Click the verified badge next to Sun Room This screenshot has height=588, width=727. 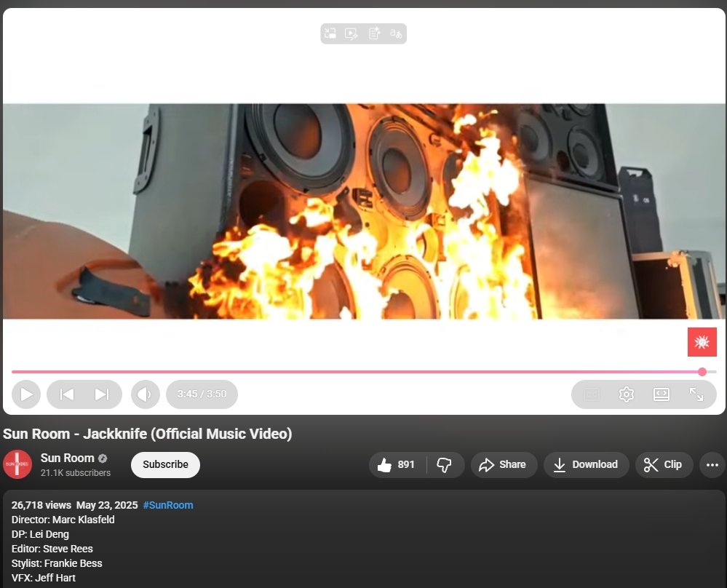pos(103,458)
